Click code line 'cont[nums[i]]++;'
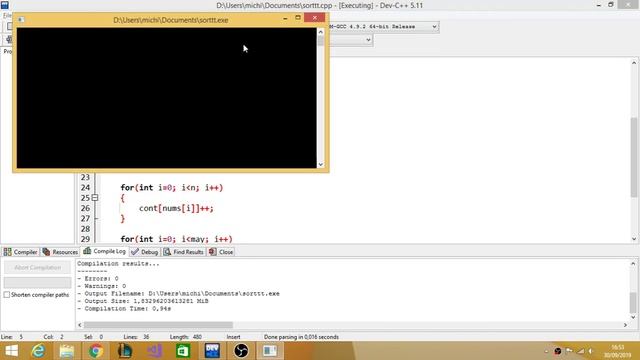Image resolution: width=640 pixels, height=360 pixels. click(176, 208)
